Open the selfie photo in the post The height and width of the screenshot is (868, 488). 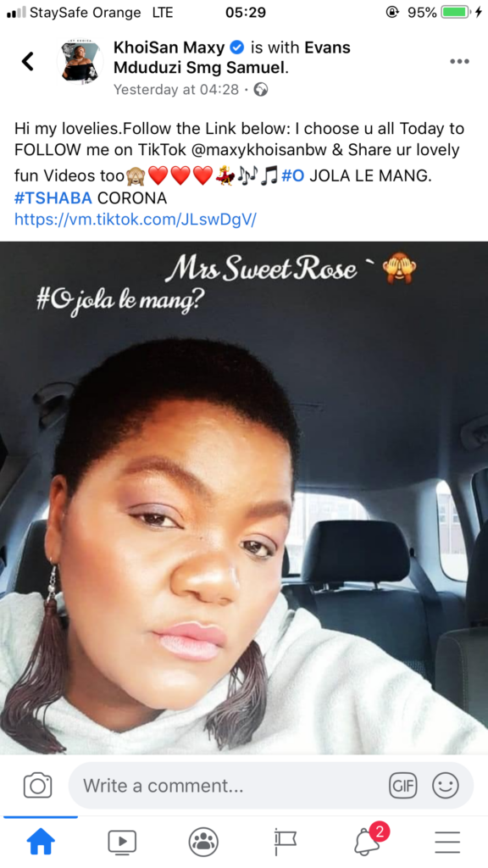pos(244,498)
